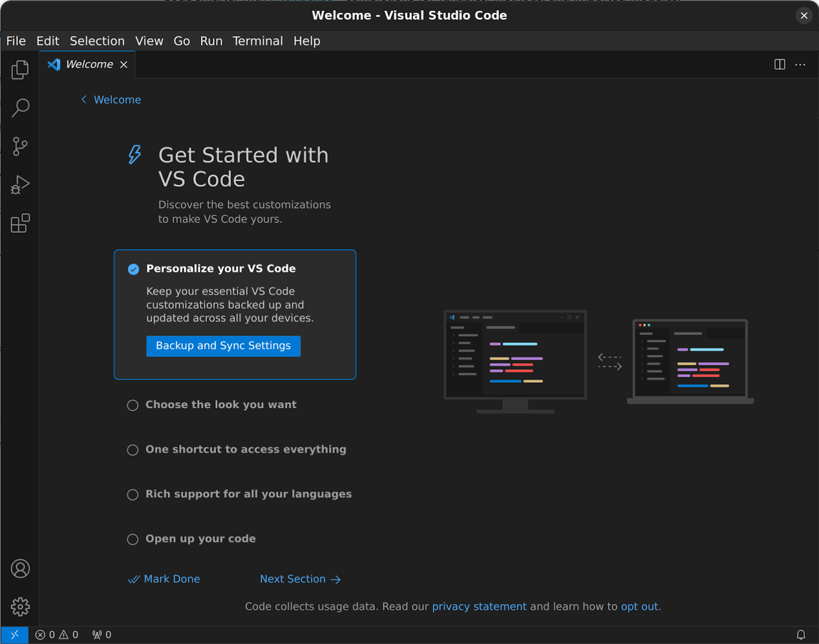Check off Rich support for all your languages
The height and width of the screenshot is (644, 819).
tap(132, 494)
